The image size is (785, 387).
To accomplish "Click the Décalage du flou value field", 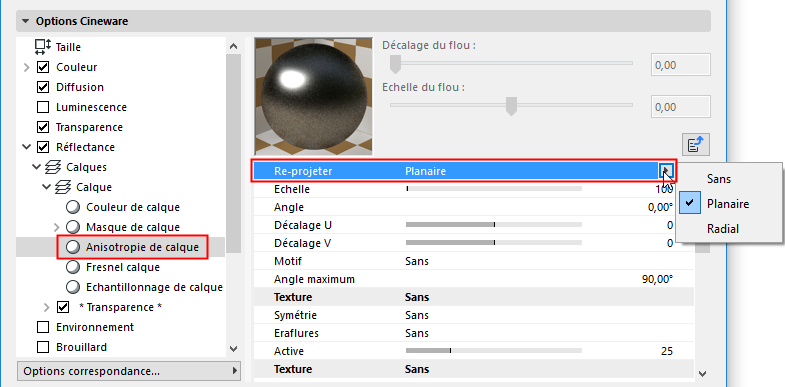I will (681, 65).
